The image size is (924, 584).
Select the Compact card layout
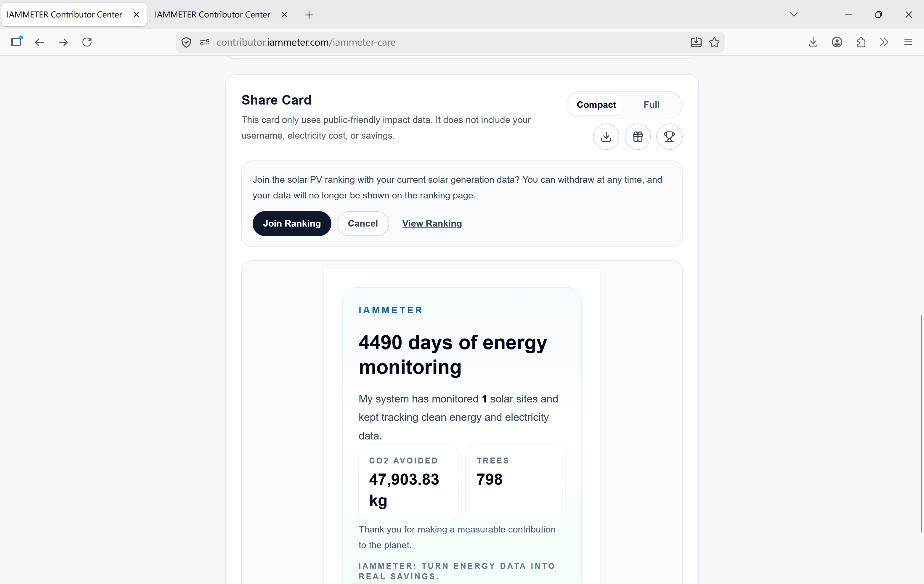(596, 105)
